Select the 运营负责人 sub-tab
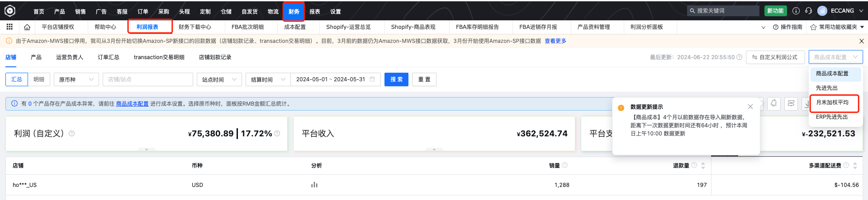This screenshot has width=868, height=200. pos(70,57)
